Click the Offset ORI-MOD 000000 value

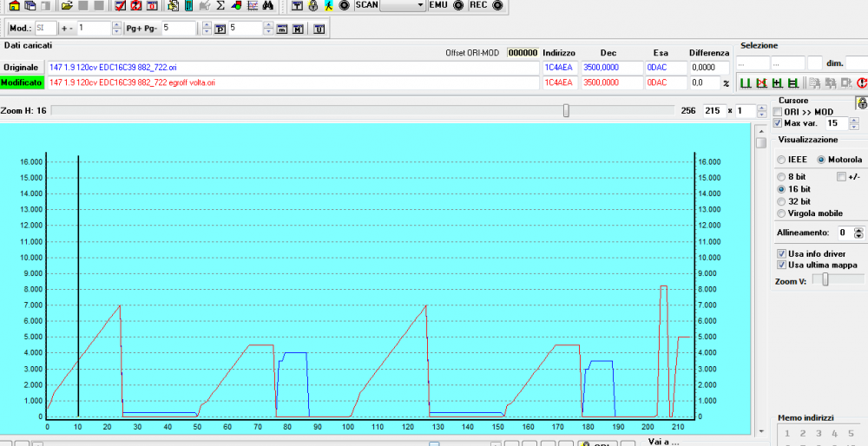(523, 53)
